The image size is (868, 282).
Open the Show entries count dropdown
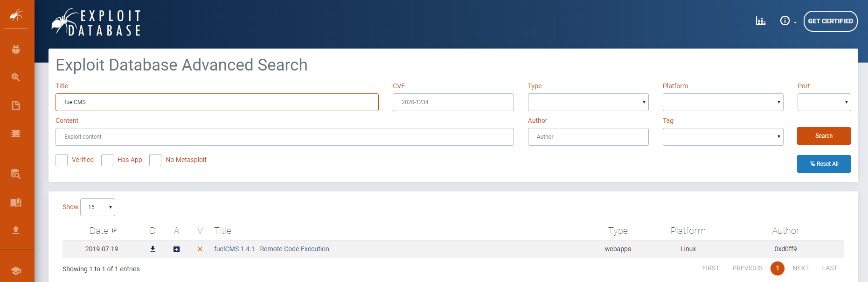click(97, 207)
